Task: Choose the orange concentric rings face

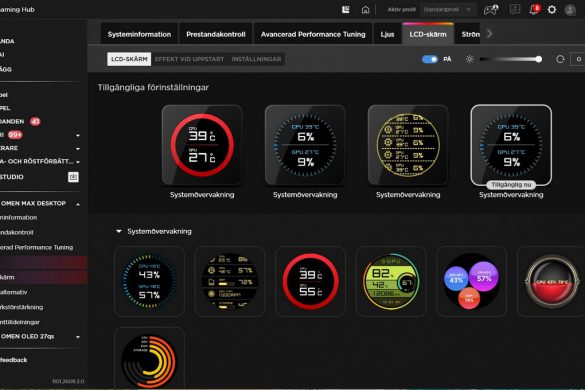Action: 149,359
